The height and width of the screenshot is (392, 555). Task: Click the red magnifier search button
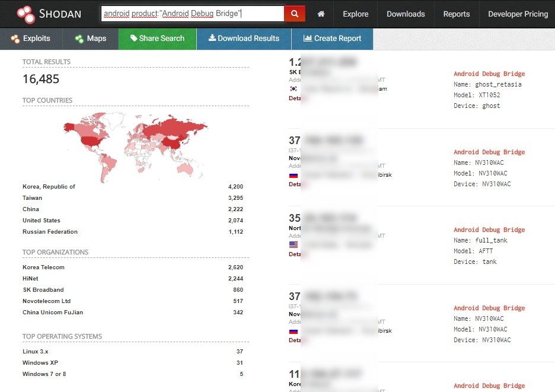pyautogui.click(x=295, y=14)
